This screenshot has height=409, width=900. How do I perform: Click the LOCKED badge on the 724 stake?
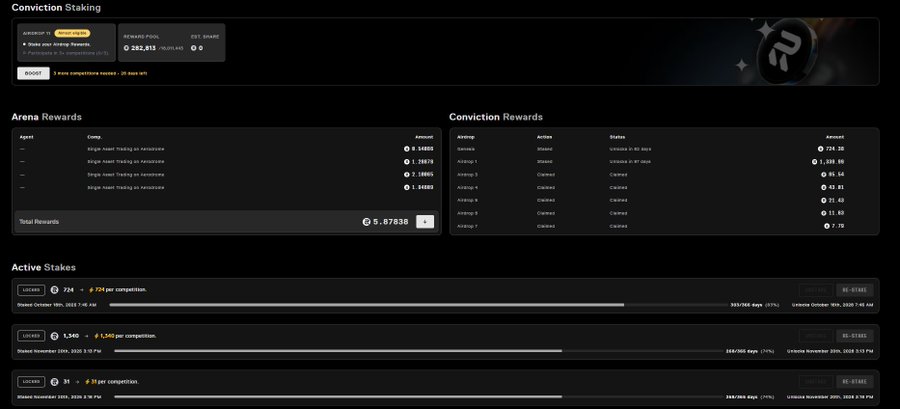pyautogui.click(x=31, y=290)
